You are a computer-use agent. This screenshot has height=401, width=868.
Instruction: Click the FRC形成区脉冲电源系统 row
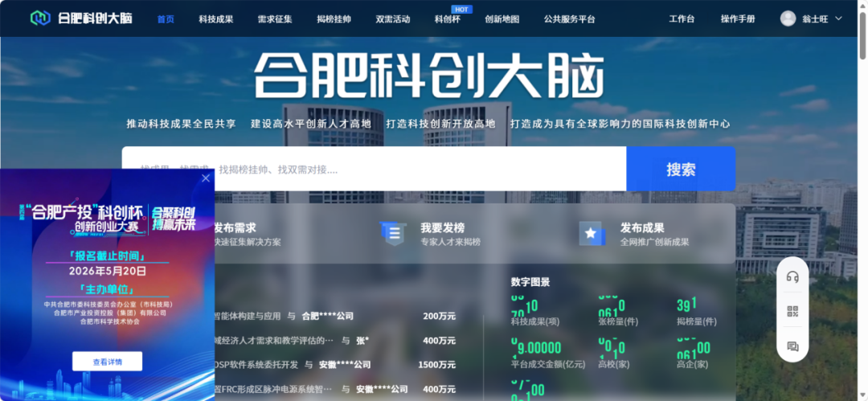pyautogui.click(x=335, y=390)
